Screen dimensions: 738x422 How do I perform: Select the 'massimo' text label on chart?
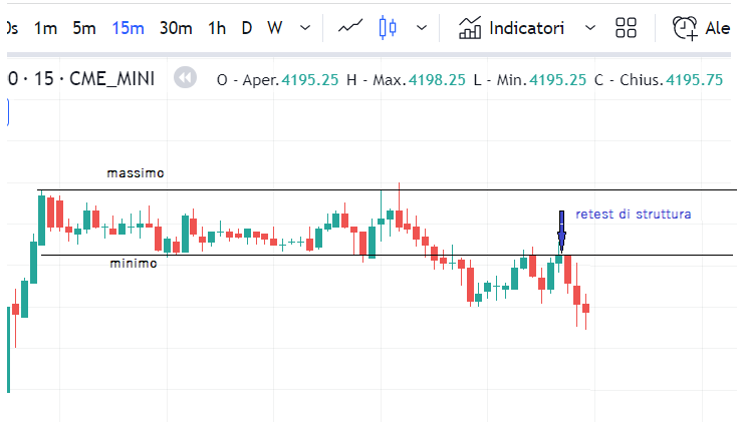(135, 173)
